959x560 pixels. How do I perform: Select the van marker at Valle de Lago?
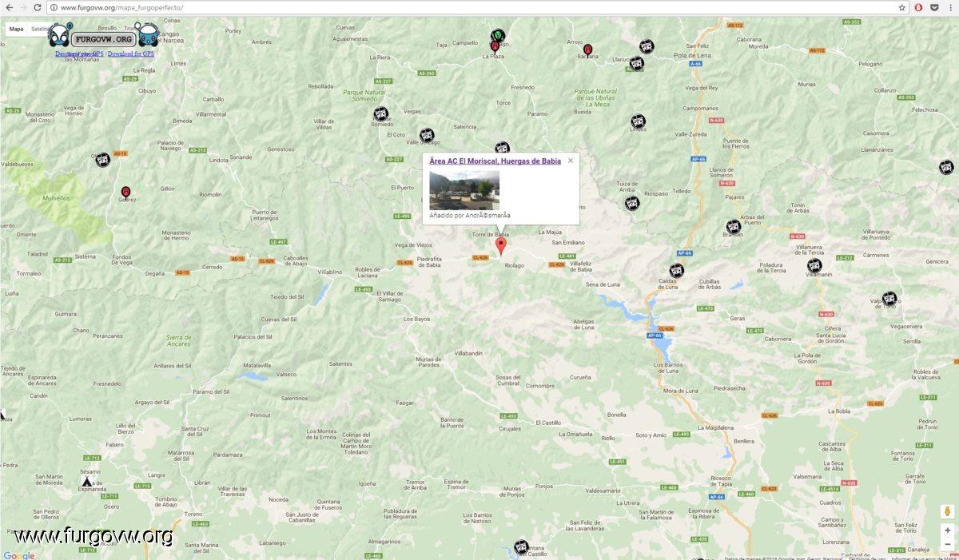(427, 135)
